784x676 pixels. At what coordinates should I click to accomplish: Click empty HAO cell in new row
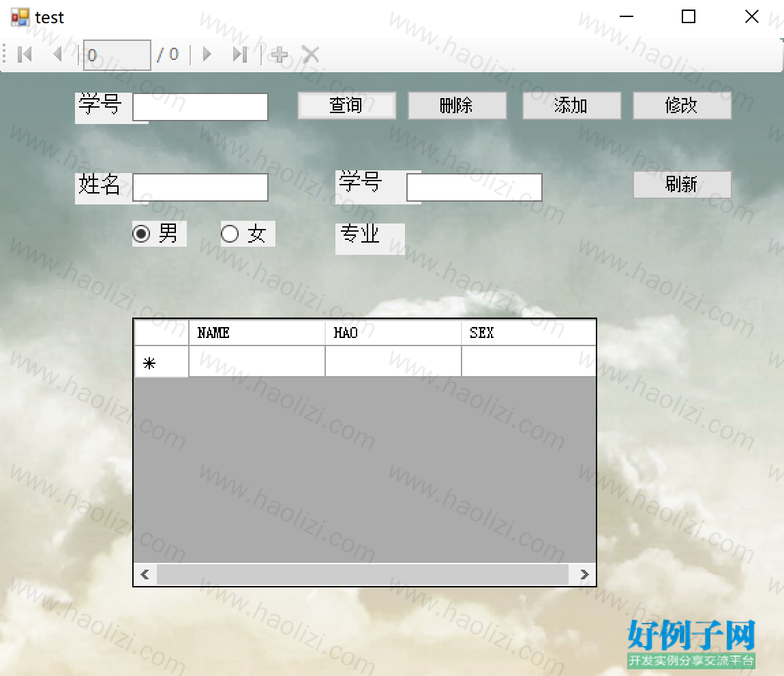[393, 360]
